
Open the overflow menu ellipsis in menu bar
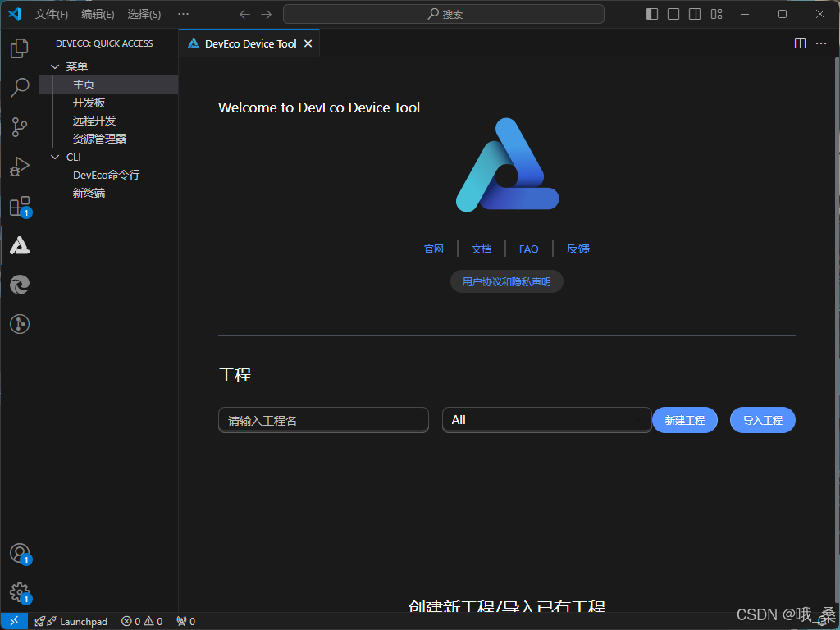pos(183,15)
